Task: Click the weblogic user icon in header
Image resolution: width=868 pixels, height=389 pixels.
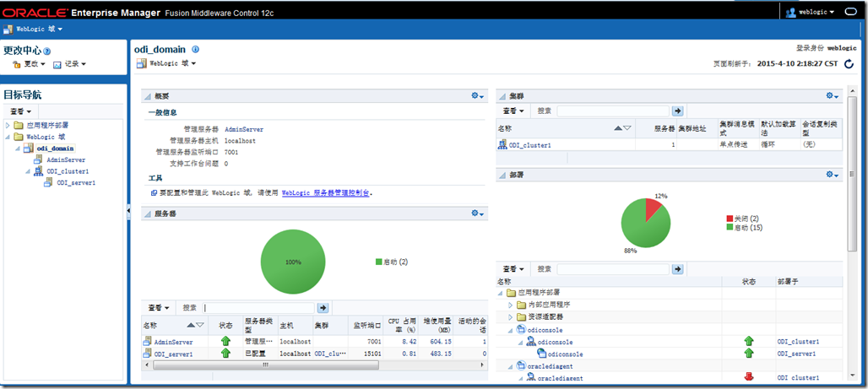Action: pos(790,11)
